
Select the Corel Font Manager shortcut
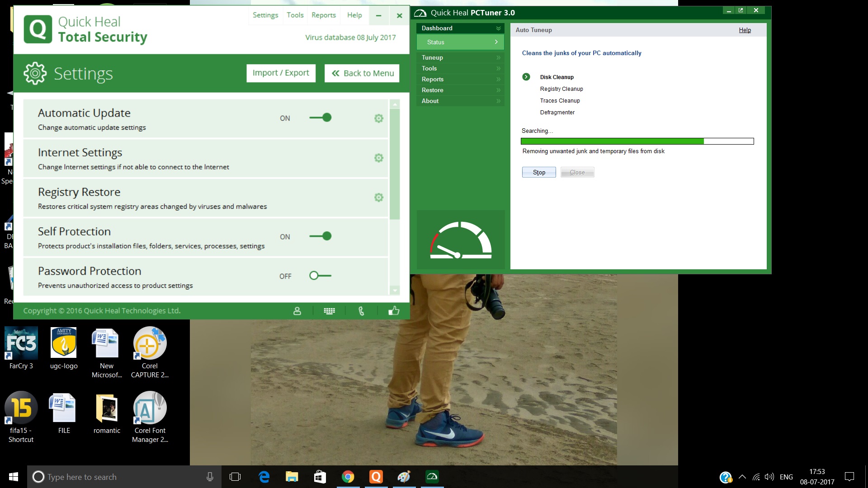(x=150, y=417)
